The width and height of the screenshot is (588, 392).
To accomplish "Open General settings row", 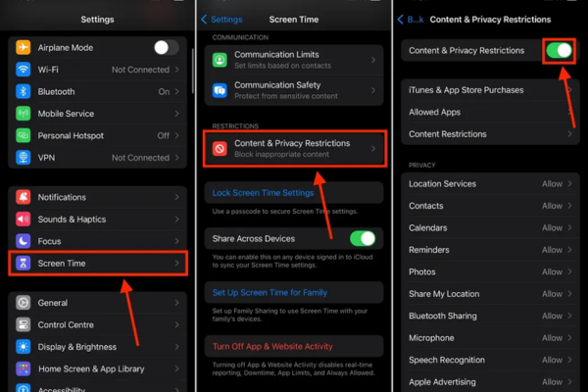I will (x=98, y=303).
